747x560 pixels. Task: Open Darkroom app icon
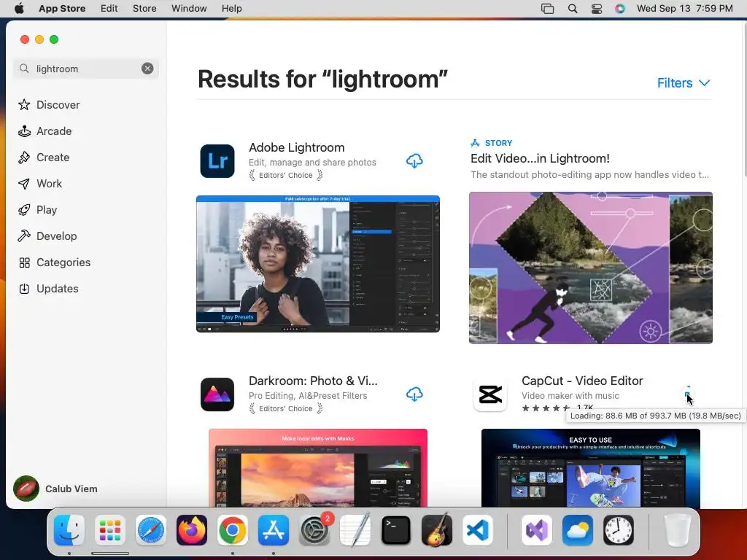(217, 394)
